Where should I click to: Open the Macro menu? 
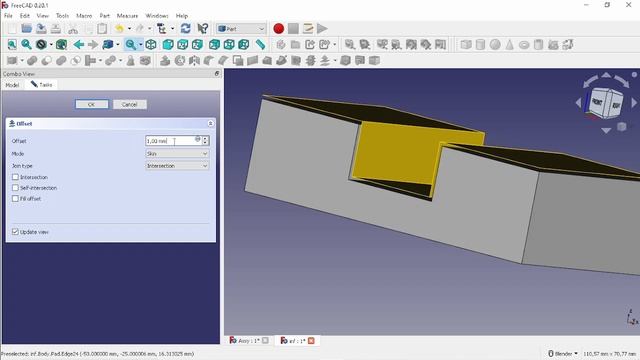[84, 16]
